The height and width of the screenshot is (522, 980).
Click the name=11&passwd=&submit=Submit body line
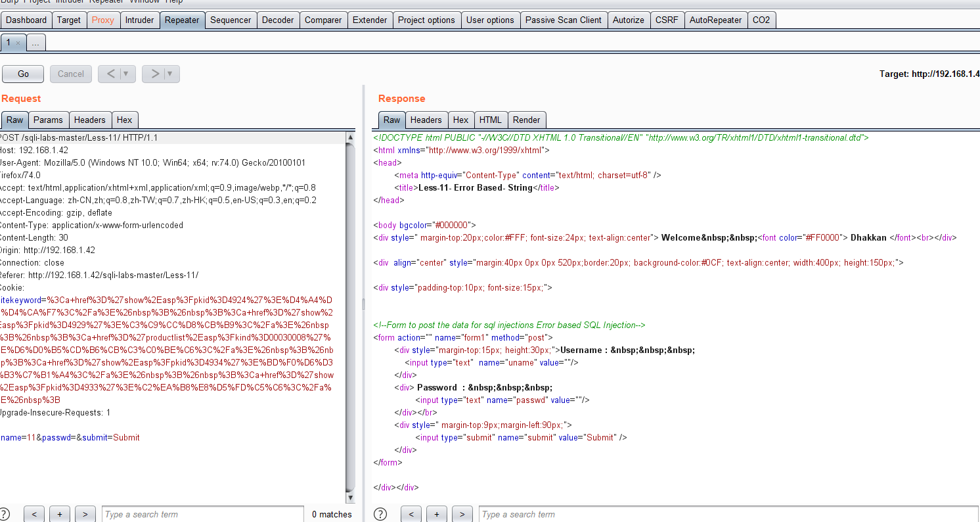(70, 437)
